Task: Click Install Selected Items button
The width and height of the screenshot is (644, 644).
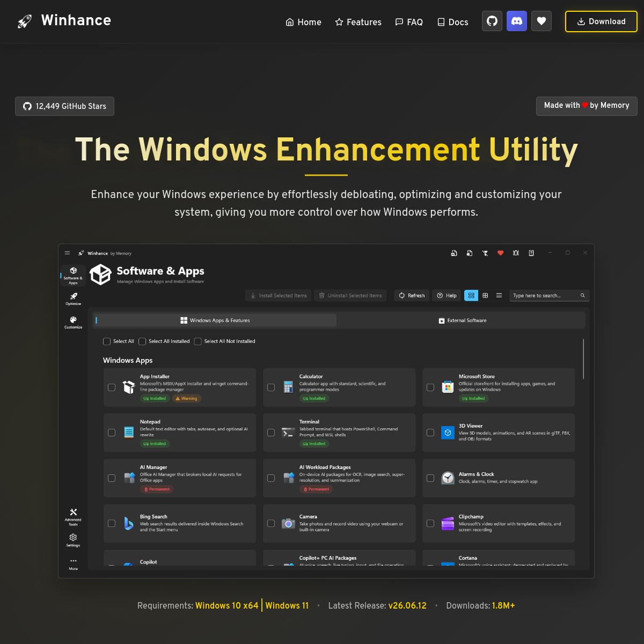Action: 279,295
